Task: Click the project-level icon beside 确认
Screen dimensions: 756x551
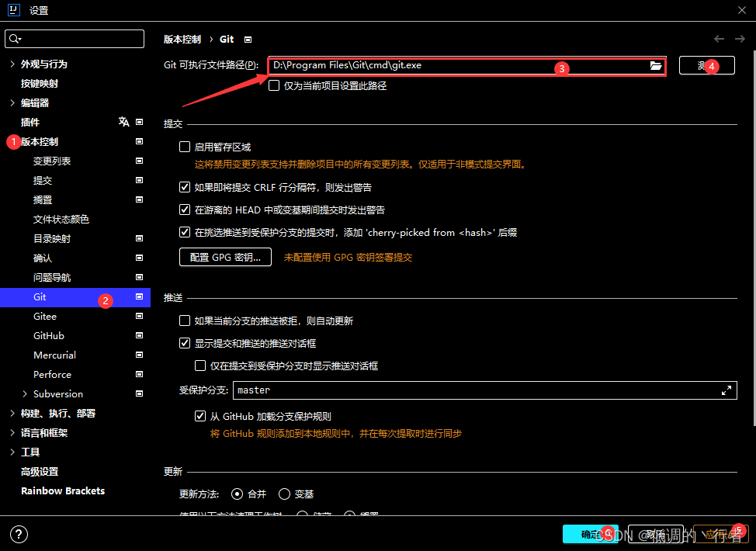Action: [140, 258]
